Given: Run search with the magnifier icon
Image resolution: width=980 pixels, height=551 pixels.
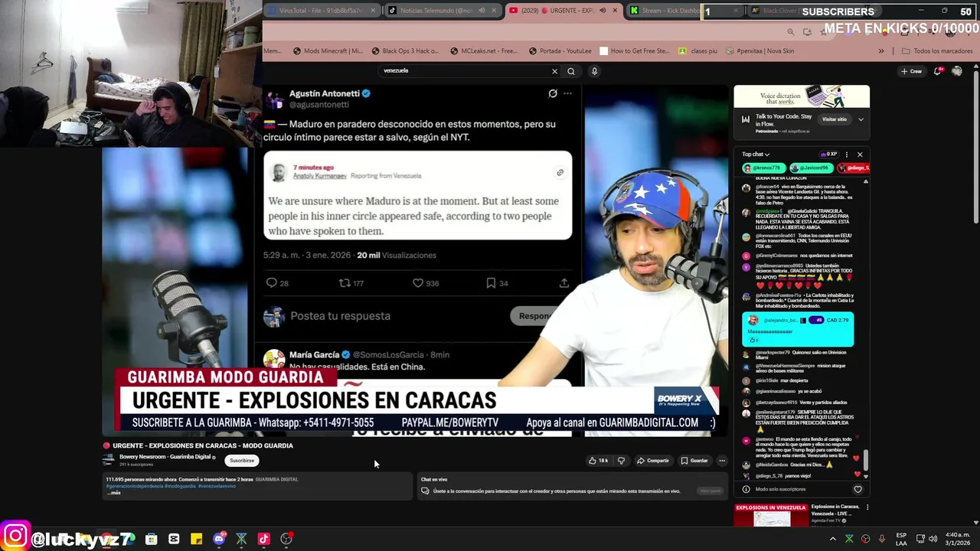Looking at the screenshot, I should (571, 71).
